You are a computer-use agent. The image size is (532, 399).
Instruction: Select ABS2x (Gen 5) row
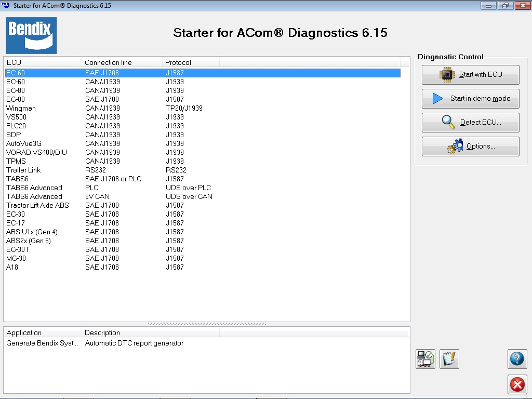tap(203, 241)
